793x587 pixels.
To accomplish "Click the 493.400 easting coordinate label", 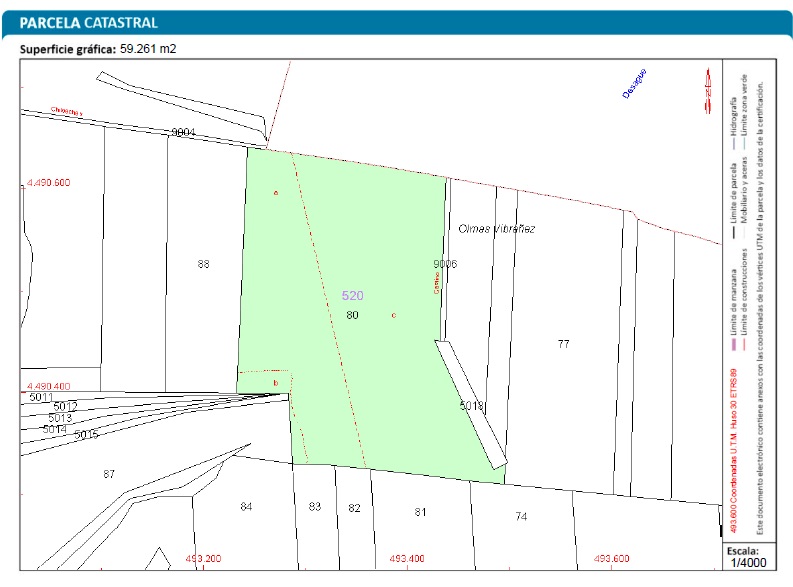I will [408, 558].
